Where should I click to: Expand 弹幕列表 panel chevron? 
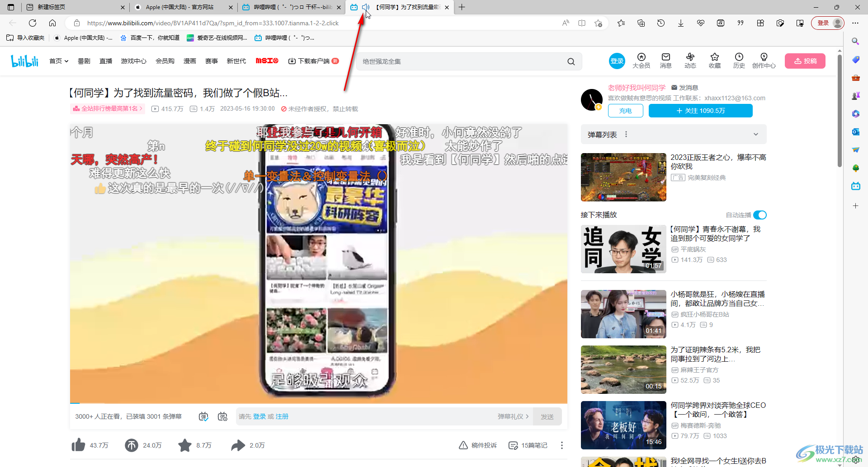click(755, 135)
